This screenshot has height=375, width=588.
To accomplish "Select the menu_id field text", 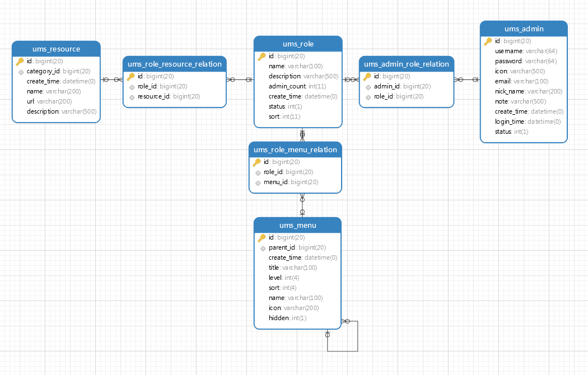I will 291,182.
